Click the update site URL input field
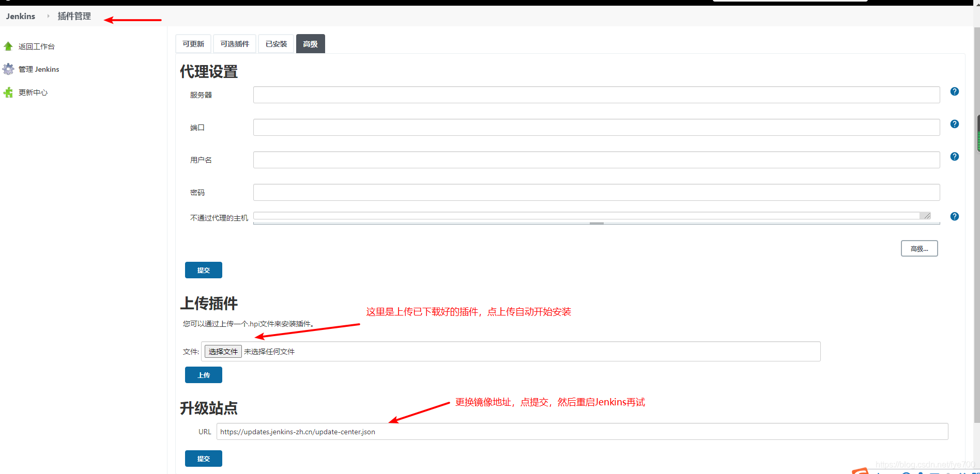Screen dimensions: 980x474 pos(582,432)
